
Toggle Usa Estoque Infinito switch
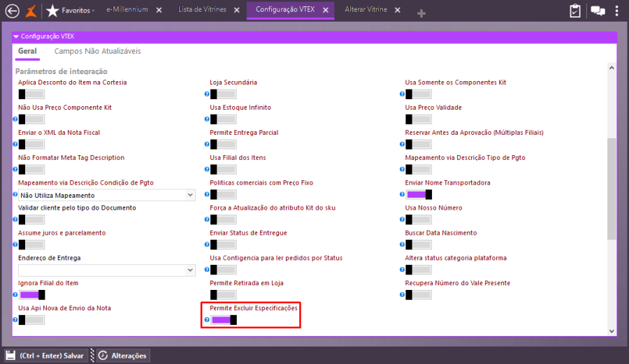coord(224,119)
